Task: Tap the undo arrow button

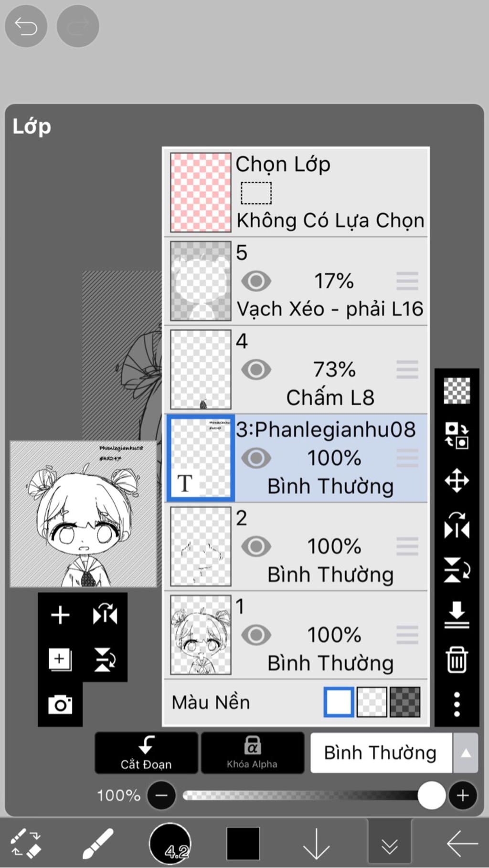Action: [x=26, y=26]
